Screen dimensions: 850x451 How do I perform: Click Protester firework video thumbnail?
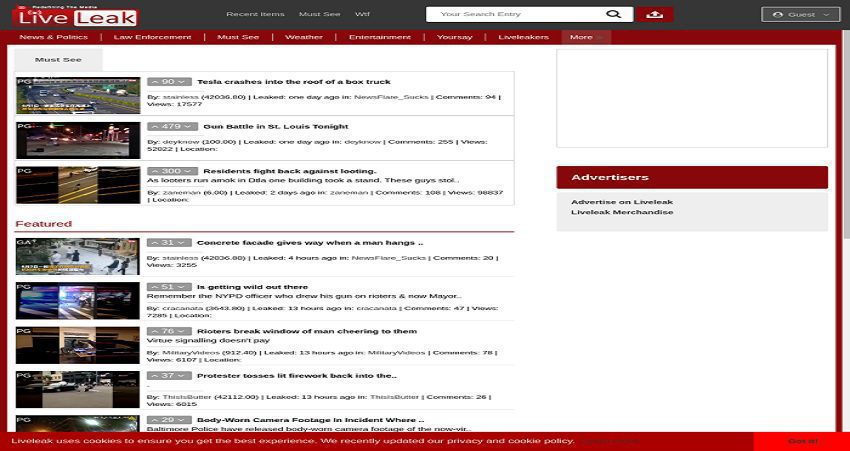[x=78, y=390]
